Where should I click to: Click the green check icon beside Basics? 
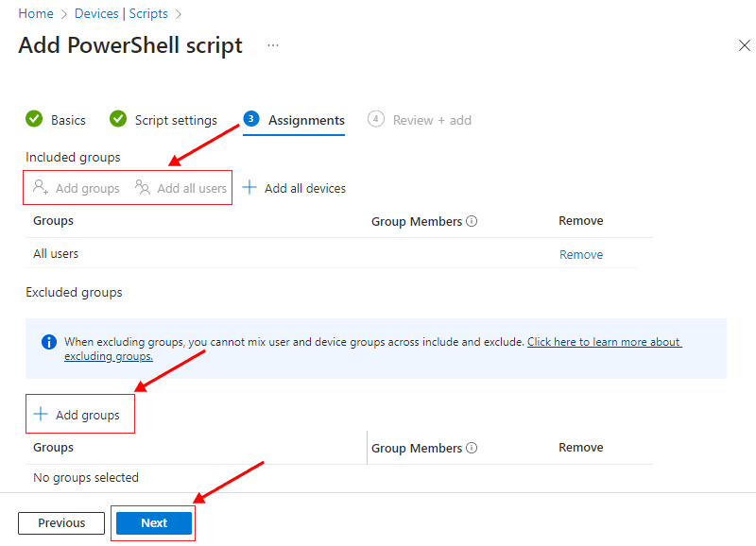tap(34, 119)
